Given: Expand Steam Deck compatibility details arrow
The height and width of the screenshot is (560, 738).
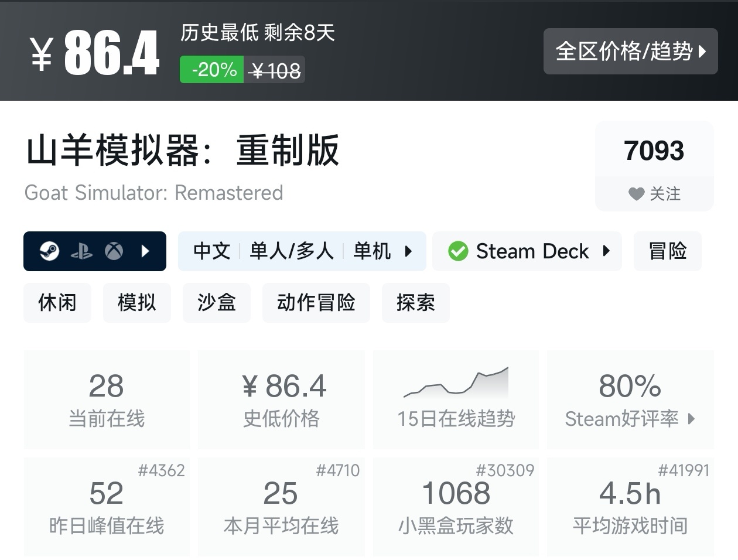Looking at the screenshot, I should (x=606, y=251).
